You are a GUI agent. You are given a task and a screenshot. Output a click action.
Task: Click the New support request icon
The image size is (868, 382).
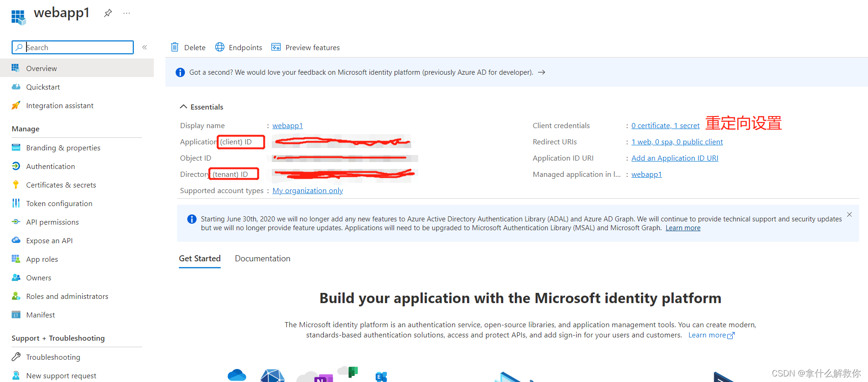(x=16, y=376)
